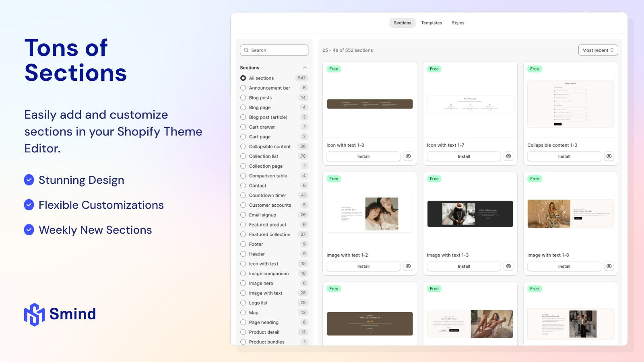Open the Templates tab
644x362 pixels.
tap(431, 23)
